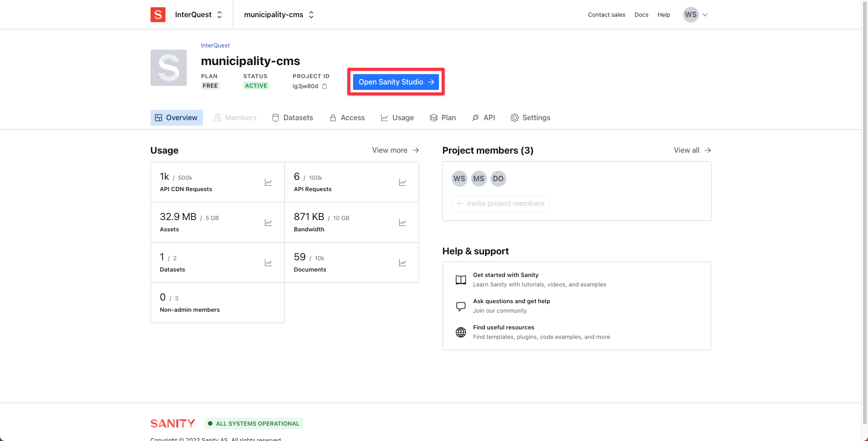Screen dimensions: 868x441
Task: Switch to the Datasets tab
Action: point(292,117)
